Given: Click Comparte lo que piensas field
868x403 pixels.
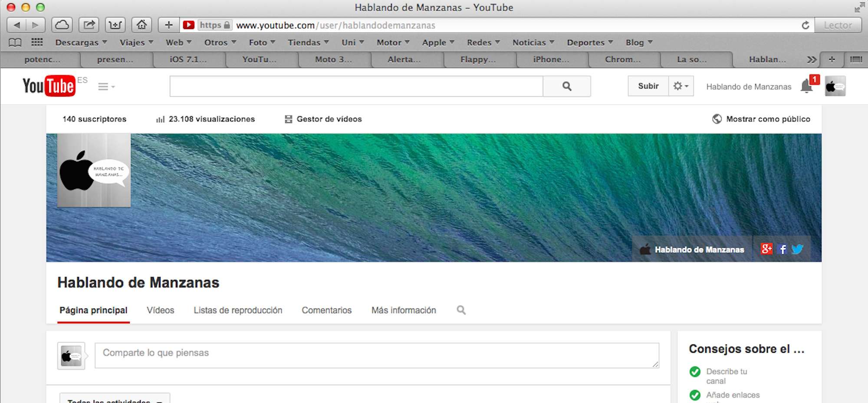Looking at the screenshot, I should (377, 355).
